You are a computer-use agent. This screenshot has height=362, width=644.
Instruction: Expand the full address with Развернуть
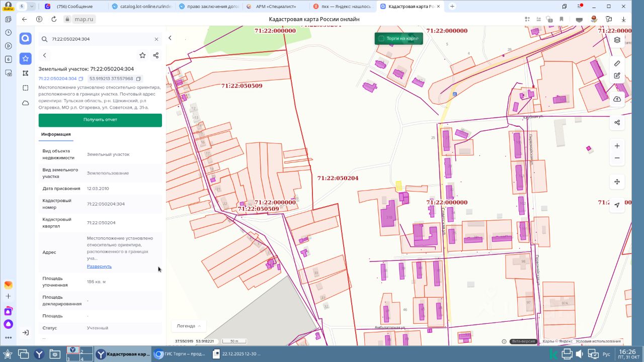[99, 266]
